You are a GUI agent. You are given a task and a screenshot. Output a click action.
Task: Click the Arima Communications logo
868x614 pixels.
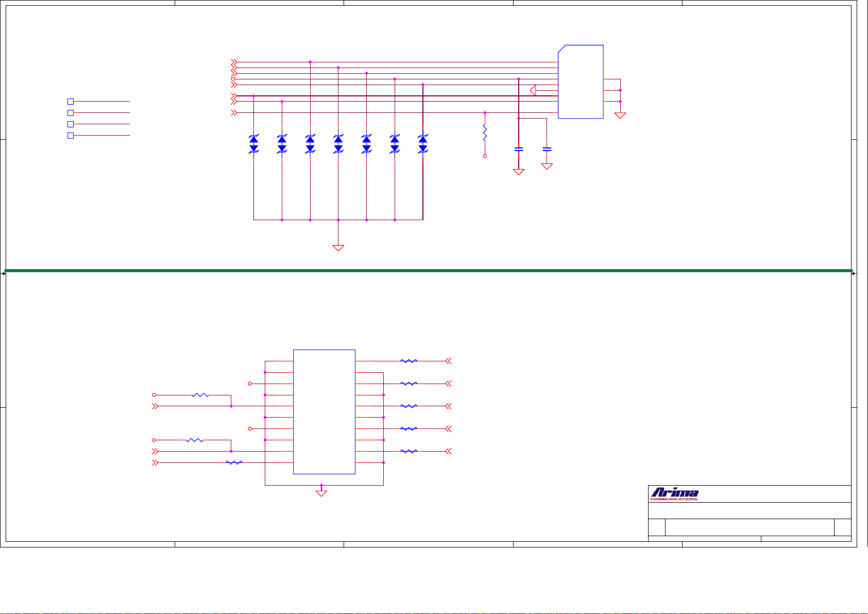674,494
